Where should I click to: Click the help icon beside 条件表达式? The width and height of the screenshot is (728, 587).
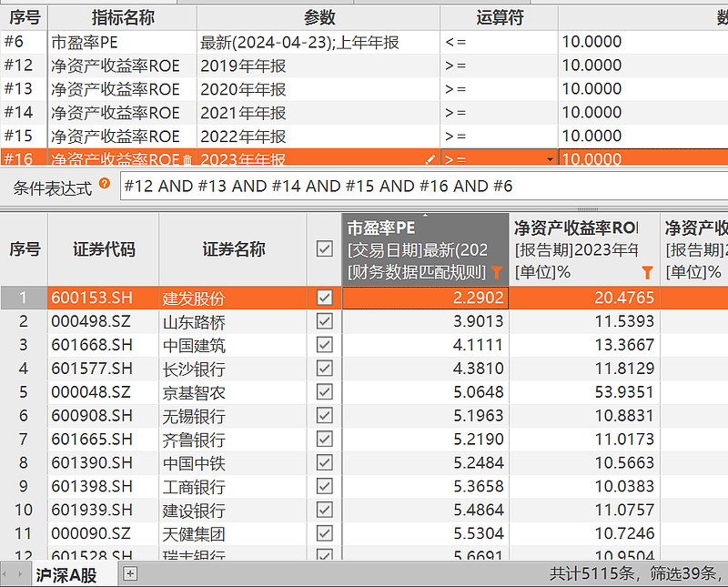[x=105, y=184]
